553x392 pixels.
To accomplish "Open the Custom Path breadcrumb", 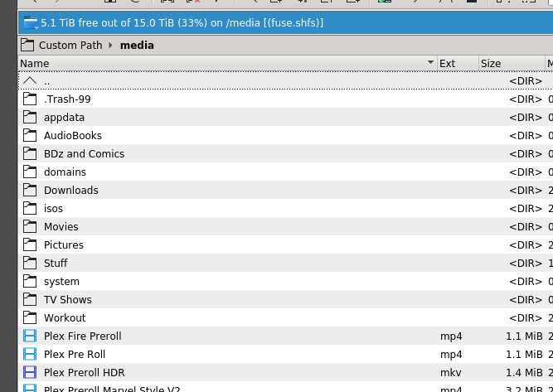I will click(70, 46).
